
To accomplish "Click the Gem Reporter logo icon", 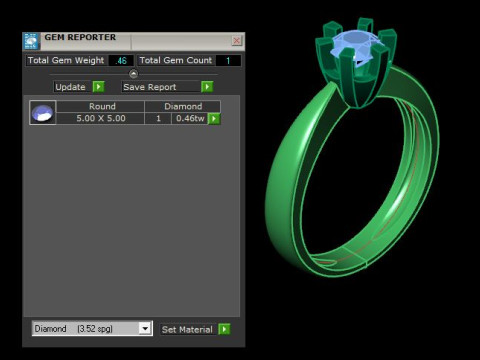I will tap(32, 41).
